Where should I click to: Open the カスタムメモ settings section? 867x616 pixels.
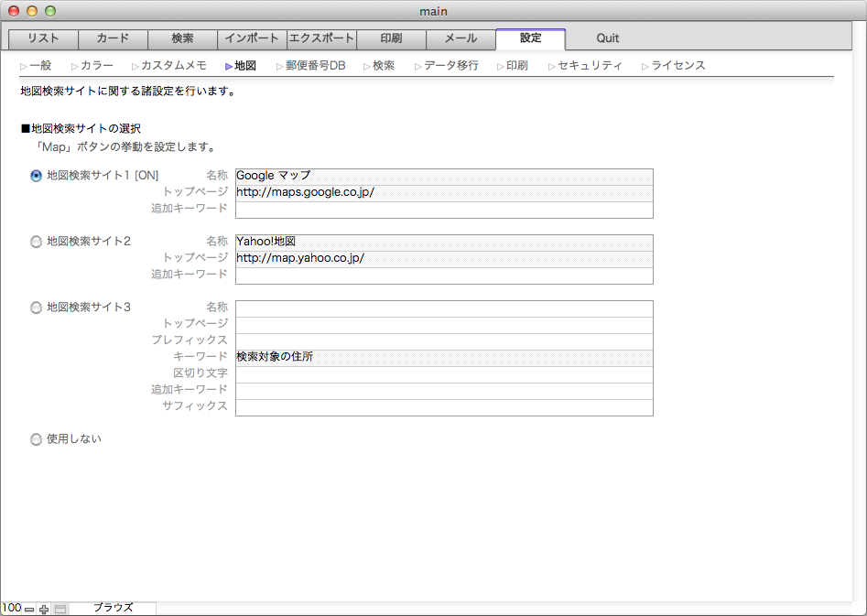pos(173,66)
